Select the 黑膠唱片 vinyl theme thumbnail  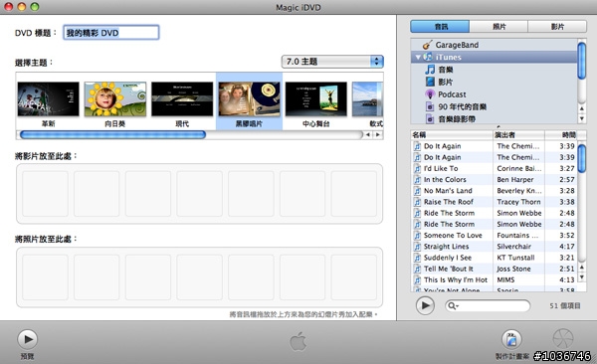coord(249,99)
